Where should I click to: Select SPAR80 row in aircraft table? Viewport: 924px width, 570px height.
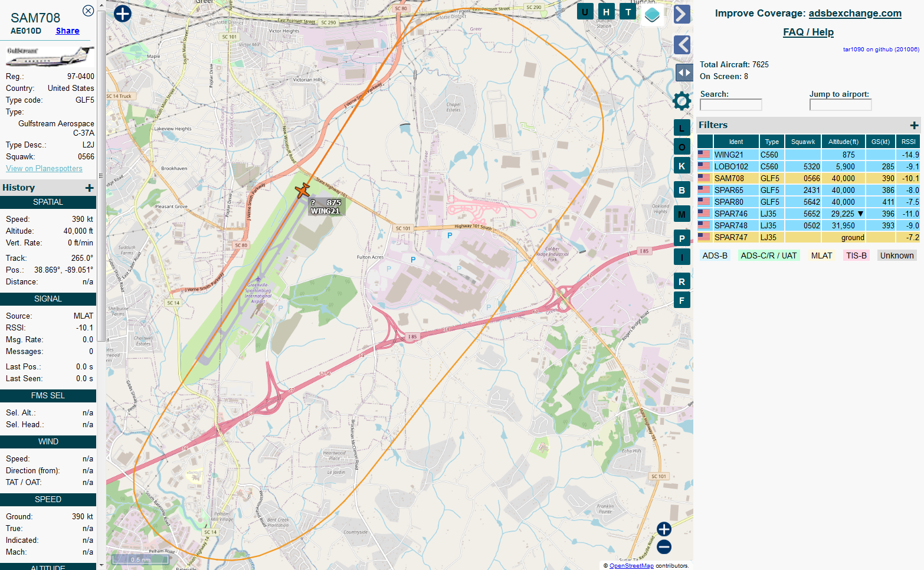click(808, 202)
